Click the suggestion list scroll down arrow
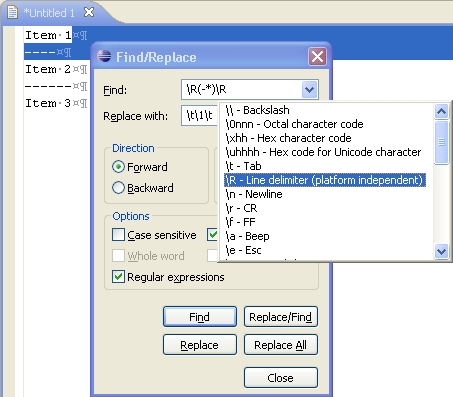The width and height of the screenshot is (453, 397). point(442,251)
